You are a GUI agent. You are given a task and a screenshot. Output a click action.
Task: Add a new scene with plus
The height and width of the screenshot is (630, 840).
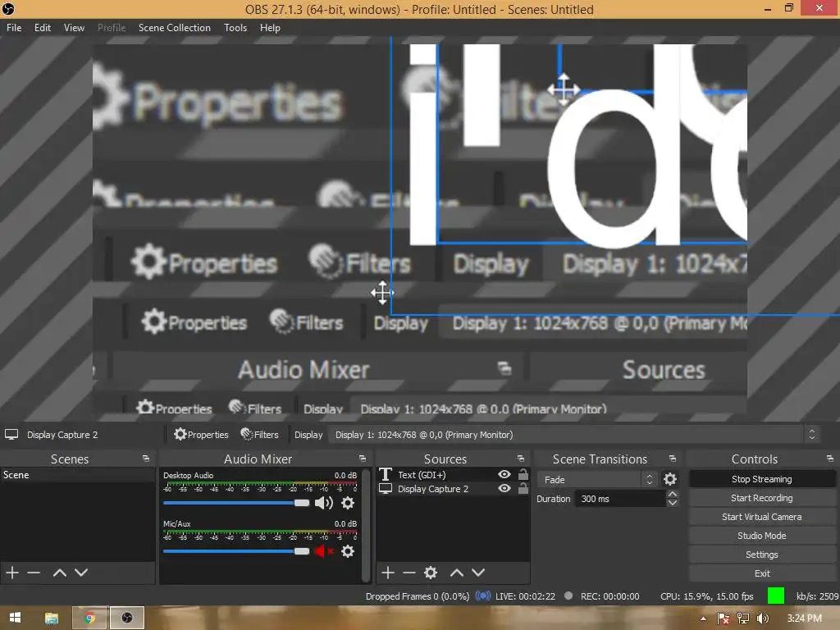pos(12,572)
